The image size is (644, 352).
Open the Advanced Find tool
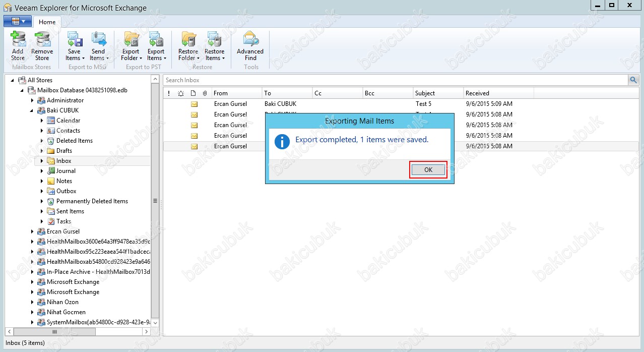point(250,45)
